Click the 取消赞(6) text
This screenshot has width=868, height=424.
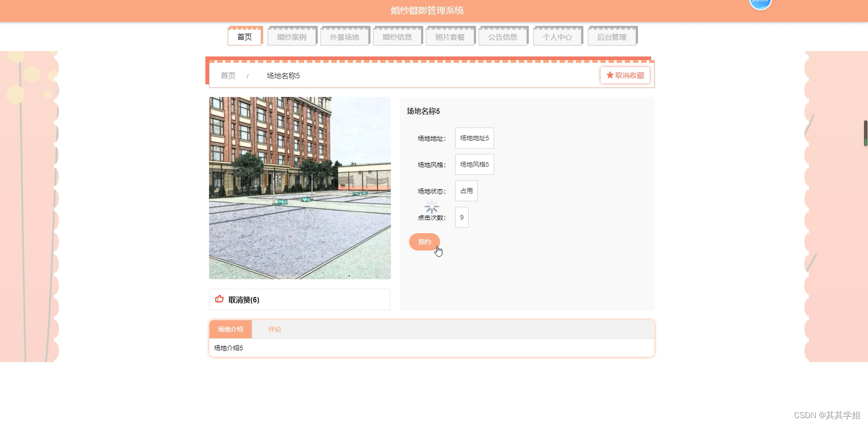[x=244, y=300]
